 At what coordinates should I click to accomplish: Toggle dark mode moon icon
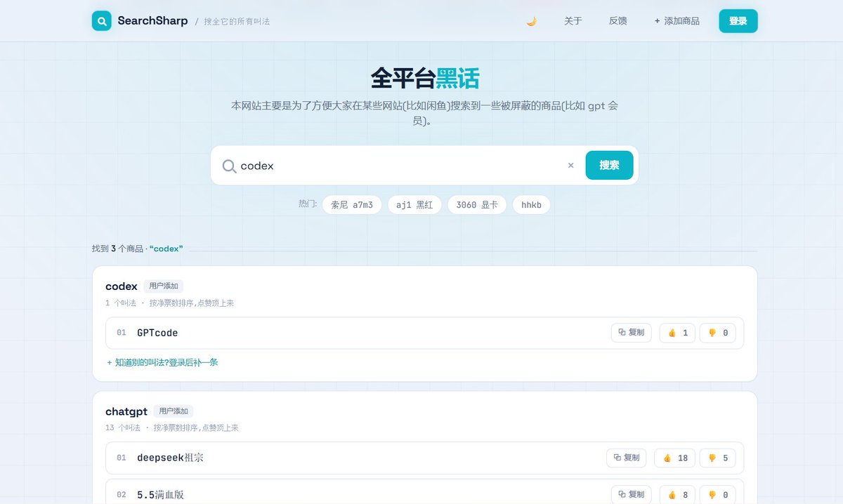pos(532,21)
